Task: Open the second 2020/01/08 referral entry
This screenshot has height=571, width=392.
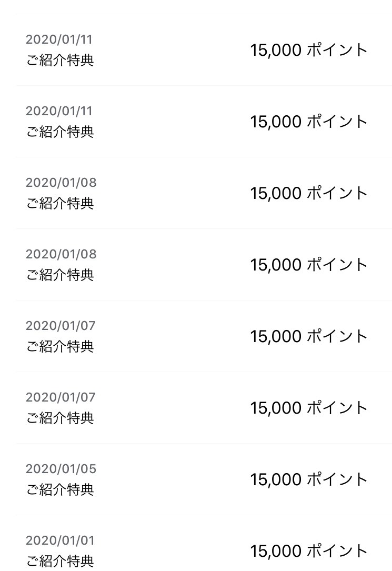Action: click(x=204, y=265)
